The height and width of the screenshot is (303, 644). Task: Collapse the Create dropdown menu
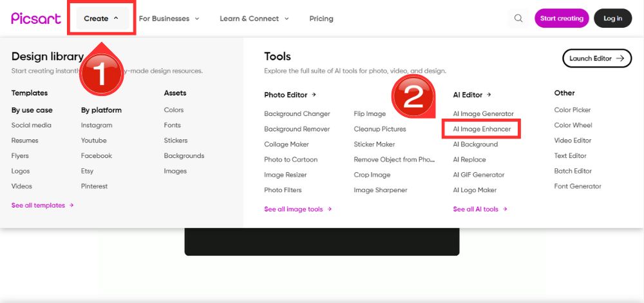(102, 19)
